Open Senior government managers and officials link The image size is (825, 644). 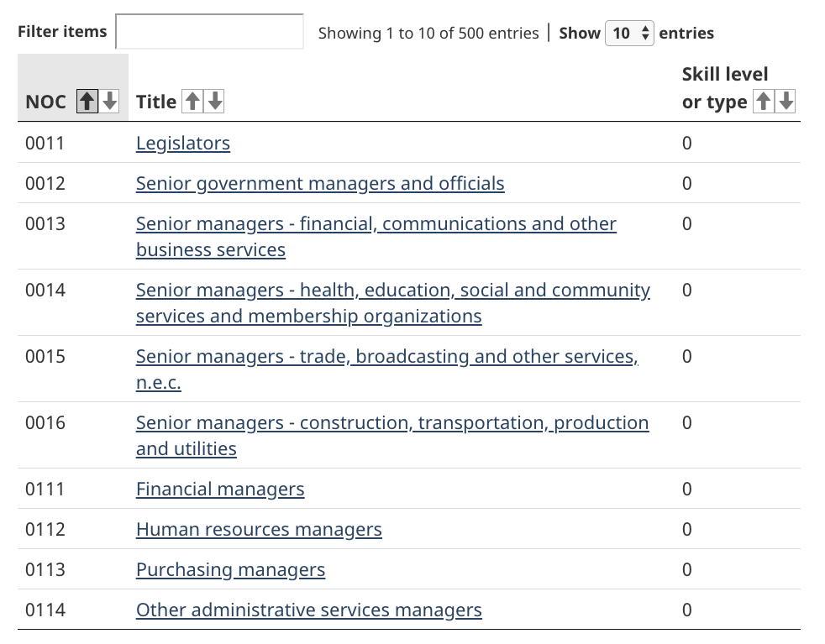point(320,183)
